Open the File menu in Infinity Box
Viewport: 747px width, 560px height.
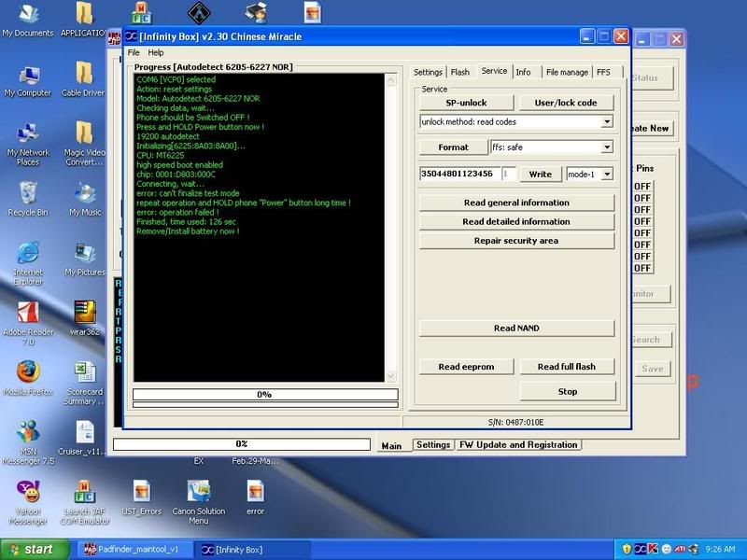134,52
